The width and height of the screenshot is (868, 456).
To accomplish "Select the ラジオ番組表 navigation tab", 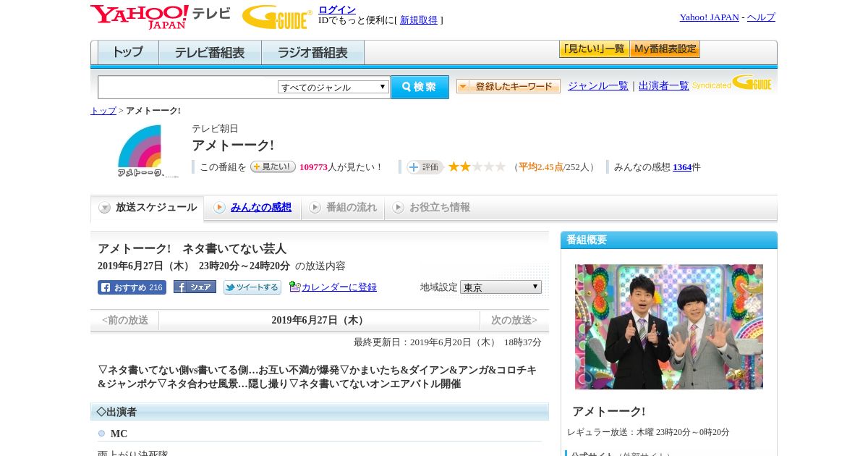I will pos(312,53).
